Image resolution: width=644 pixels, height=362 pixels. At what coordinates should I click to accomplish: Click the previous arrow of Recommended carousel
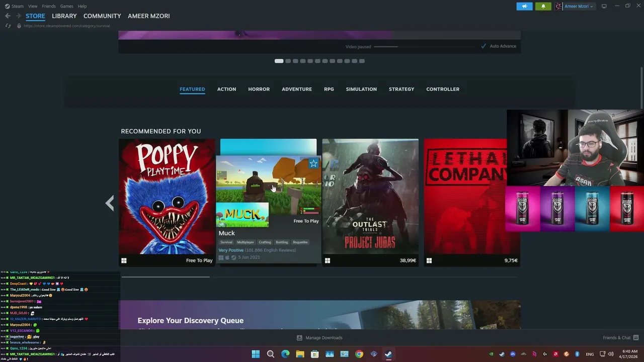tap(110, 203)
